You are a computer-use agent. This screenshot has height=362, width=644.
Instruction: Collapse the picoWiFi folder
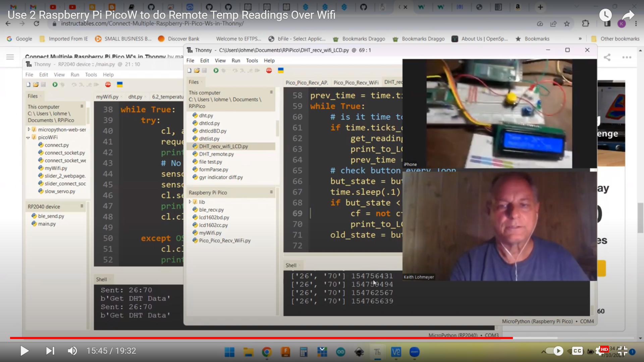(x=28, y=137)
